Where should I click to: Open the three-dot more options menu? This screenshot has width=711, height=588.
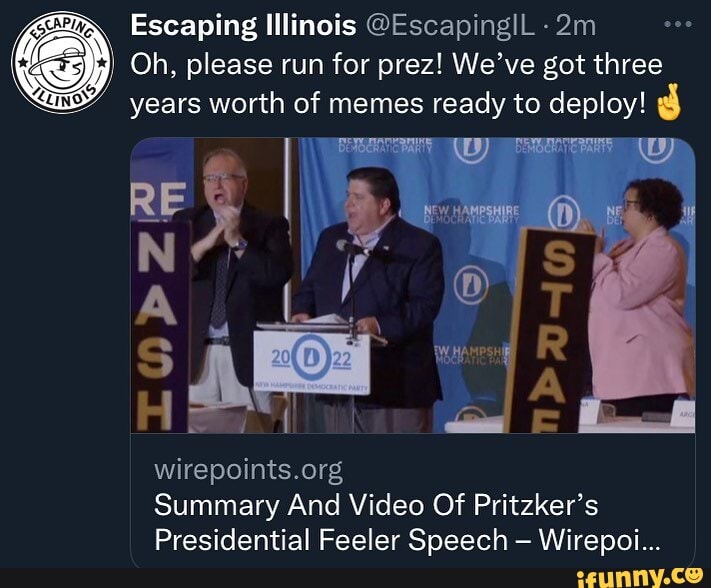[x=677, y=24]
